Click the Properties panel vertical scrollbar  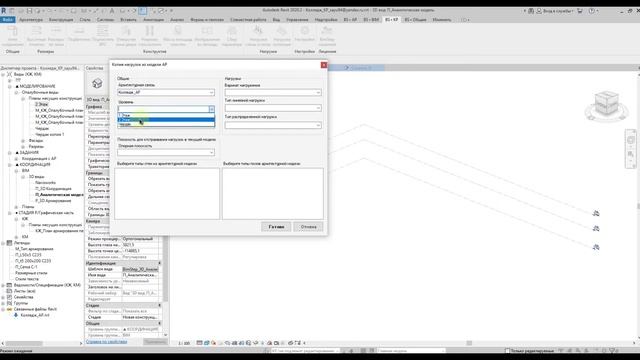pos(165,269)
